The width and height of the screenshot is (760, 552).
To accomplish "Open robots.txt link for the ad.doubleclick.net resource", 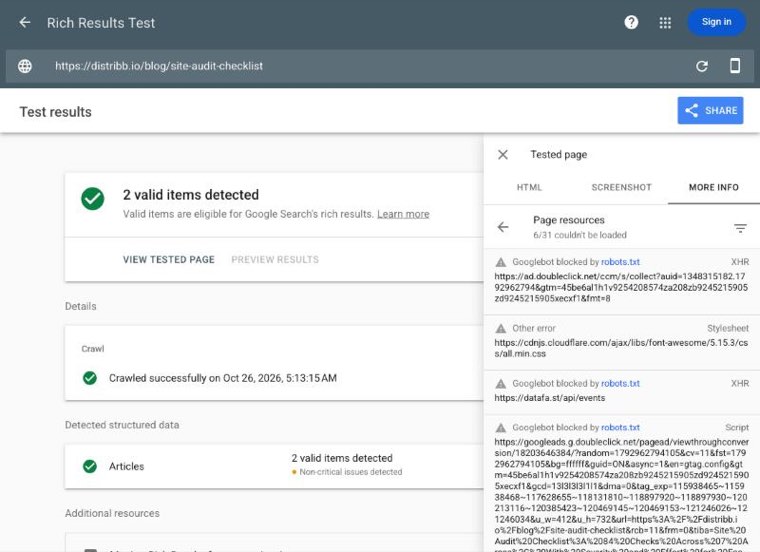I will [620, 262].
